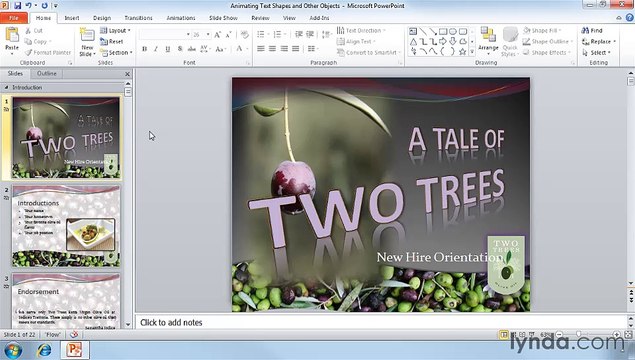Click the Fit slide to window icon
This screenshot has height=360, width=635.
click(x=628, y=334)
